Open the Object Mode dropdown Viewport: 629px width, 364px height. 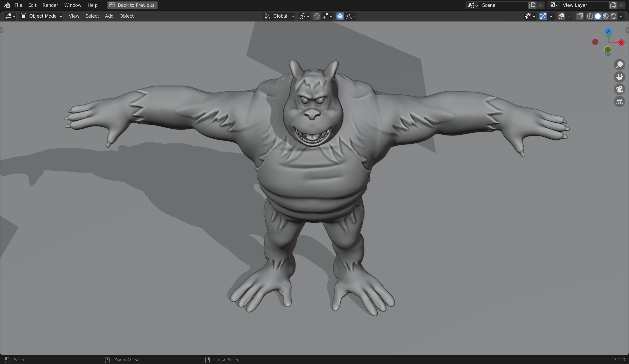click(41, 16)
